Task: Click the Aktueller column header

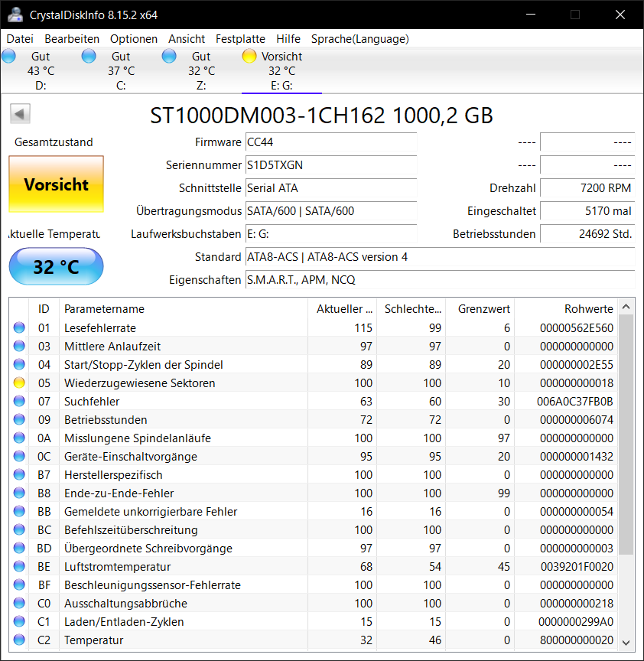Action: point(342,309)
